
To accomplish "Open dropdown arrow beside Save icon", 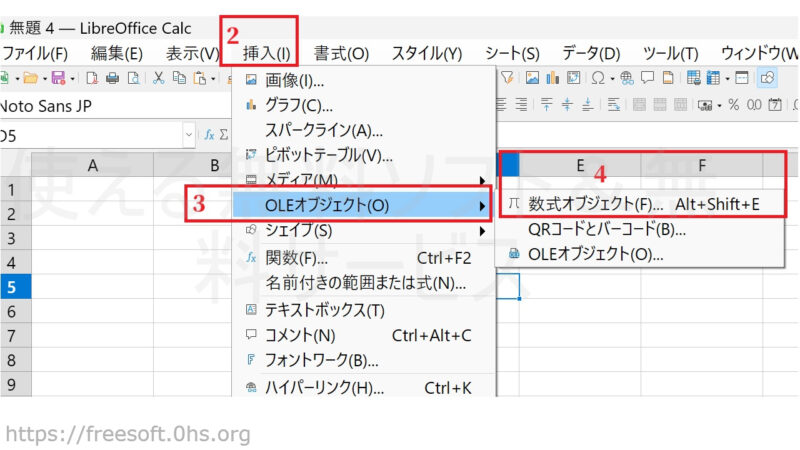I will 72,79.
